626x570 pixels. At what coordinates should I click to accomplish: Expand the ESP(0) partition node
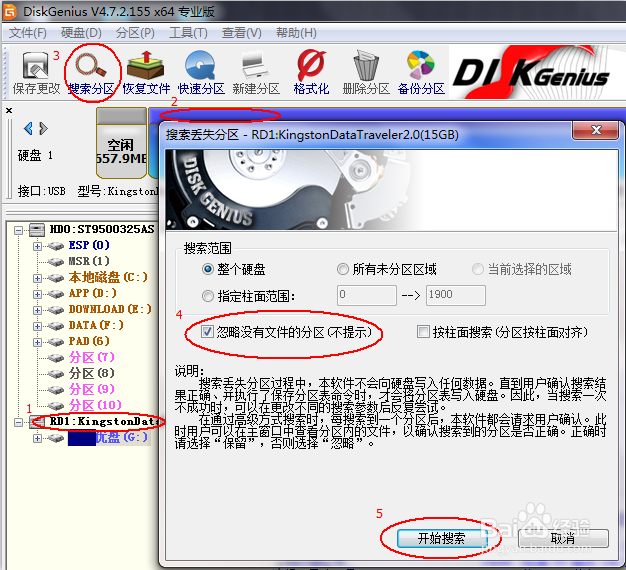tap(37, 246)
